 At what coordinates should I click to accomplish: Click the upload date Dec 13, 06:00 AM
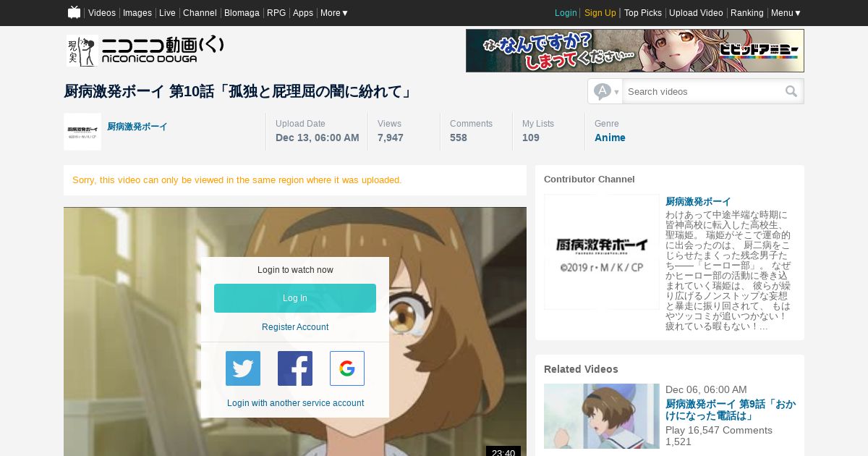[x=318, y=138]
